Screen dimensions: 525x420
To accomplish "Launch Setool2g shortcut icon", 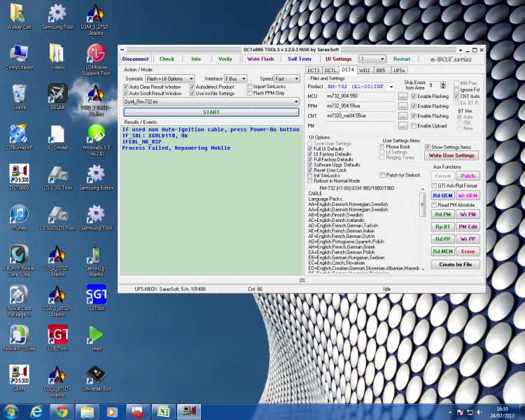I will (x=96, y=260).
